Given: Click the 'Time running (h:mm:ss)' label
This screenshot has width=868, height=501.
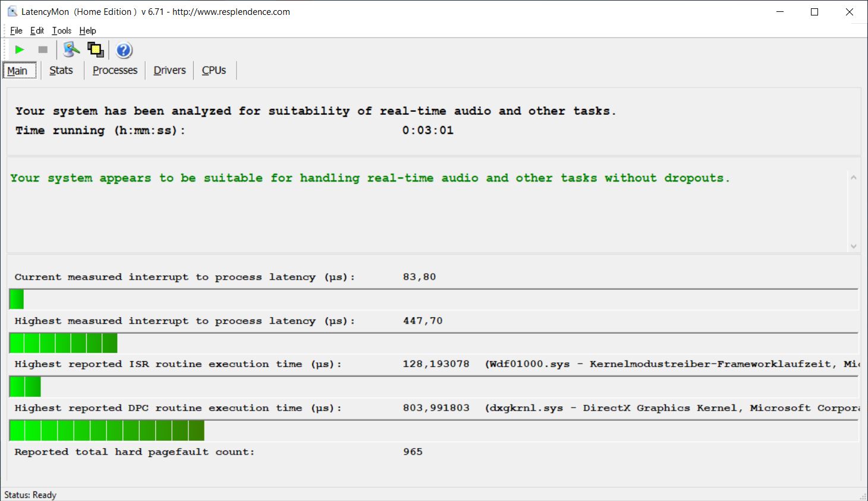Looking at the screenshot, I should [x=100, y=130].
